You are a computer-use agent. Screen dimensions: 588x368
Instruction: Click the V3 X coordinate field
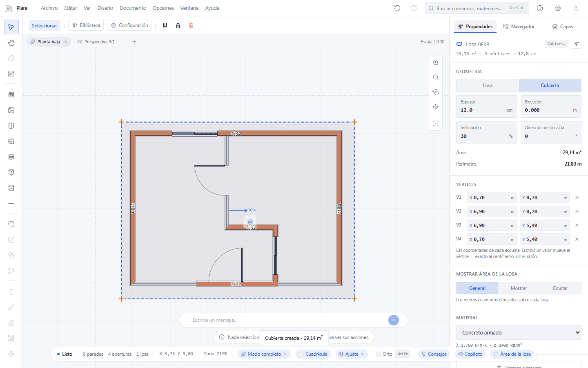point(492,225)
